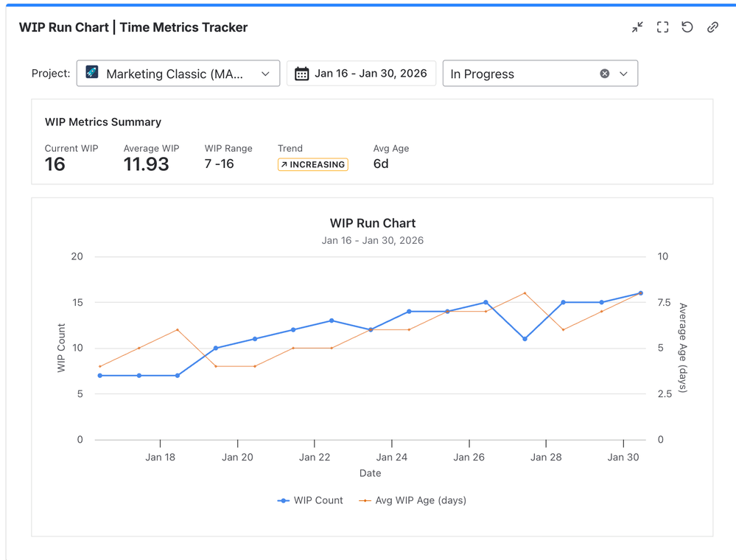Click the WIP Metrics Summary heading
The image size is (736, 560).
(x=103, y=122)
